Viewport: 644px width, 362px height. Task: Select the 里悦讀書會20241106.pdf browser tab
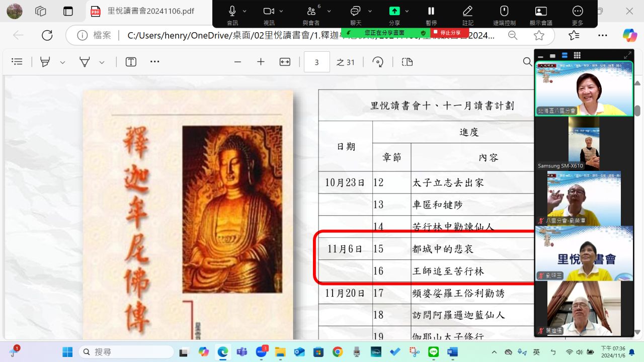(146, 11)
